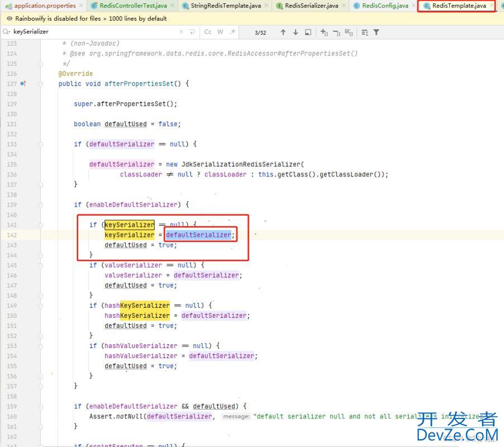Click Assert.notNull on line 160
504x447 pixels.
pos(116,416)
